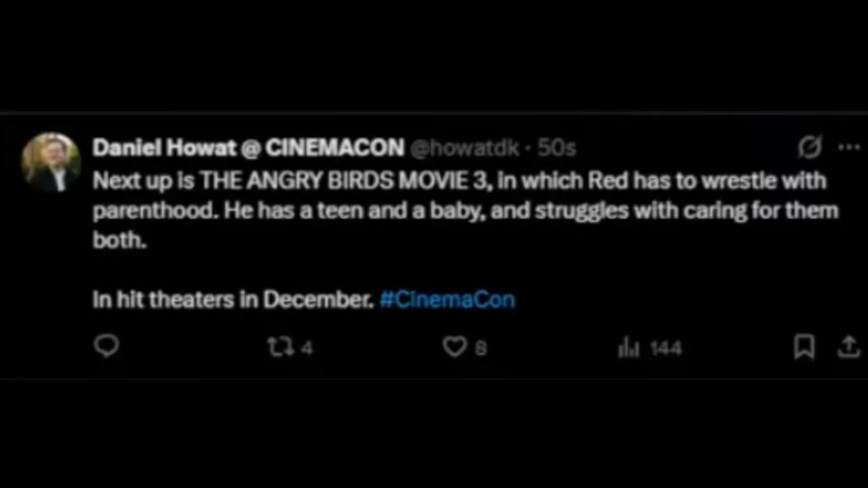Bookmark this Angry Birds Movie 3 tweet
The image size is (868, 488).
pyautogui.click(x=803, y=347)
